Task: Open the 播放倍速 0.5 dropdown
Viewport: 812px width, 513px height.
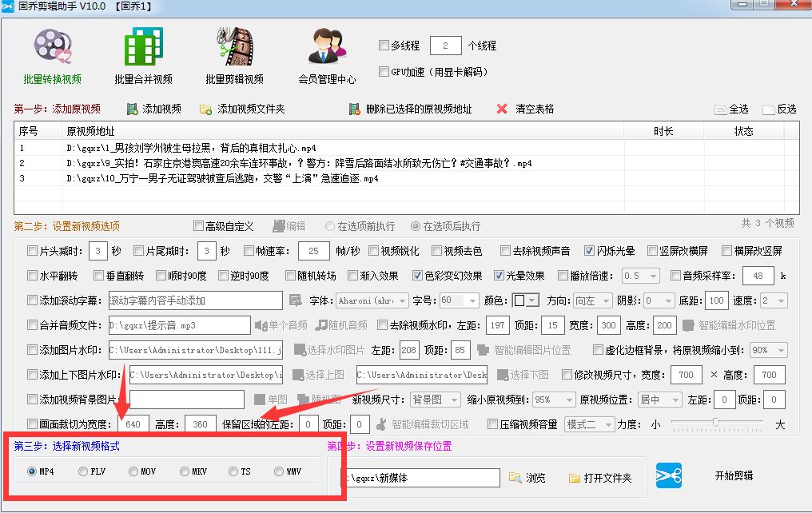Action: (641, 276)
